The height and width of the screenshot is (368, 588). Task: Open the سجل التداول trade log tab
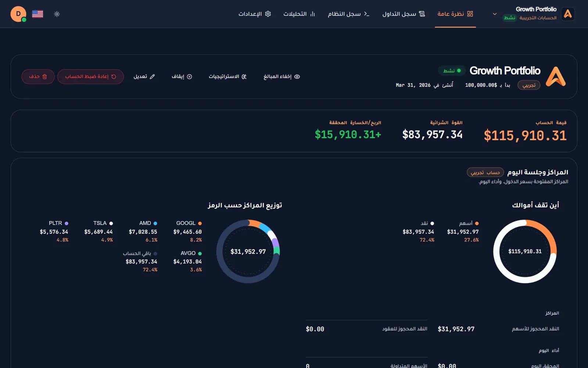(x=404, y=14)
